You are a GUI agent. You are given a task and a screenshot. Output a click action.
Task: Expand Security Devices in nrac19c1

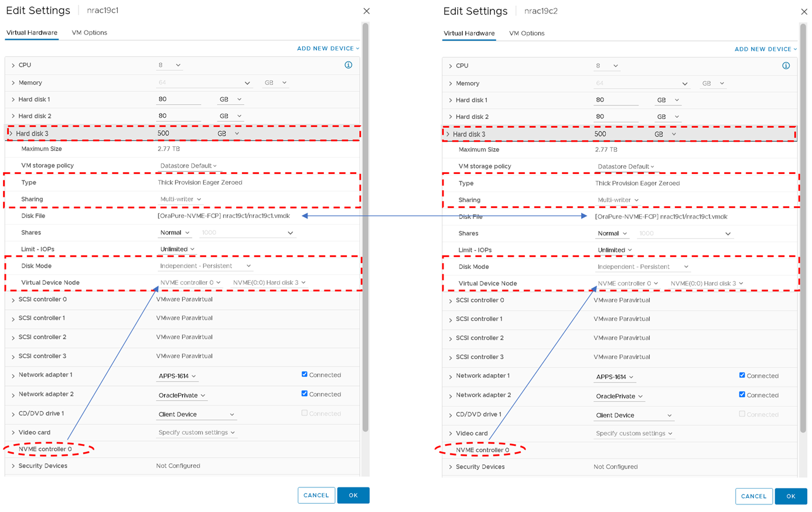coord(13,466)
